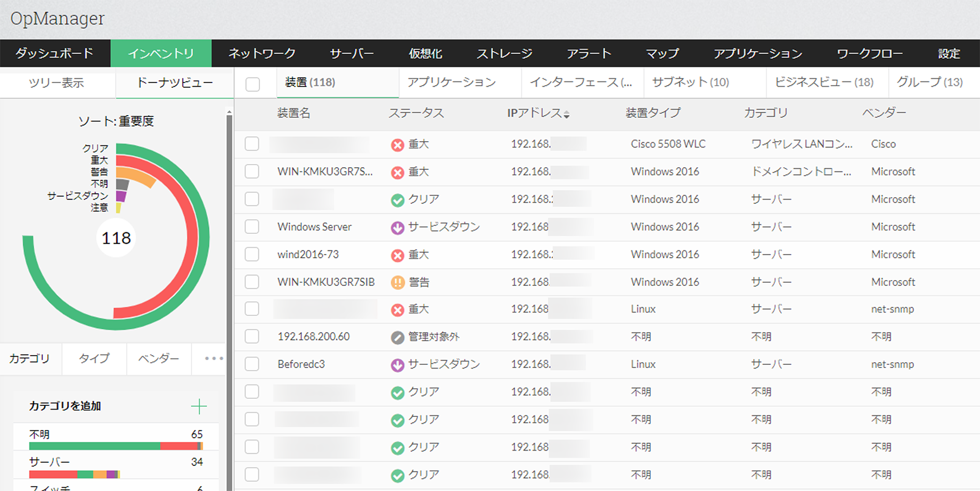Screen dimensions: 980x491
Task: Click the sidebar vertical scrollbar
Action: click(230, 298)
